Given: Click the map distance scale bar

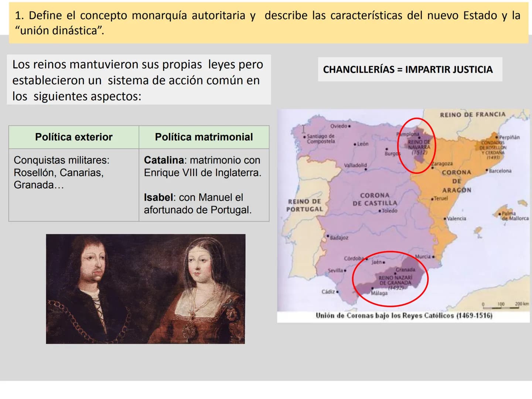Looking at the screenshot, I should [506, 305].
